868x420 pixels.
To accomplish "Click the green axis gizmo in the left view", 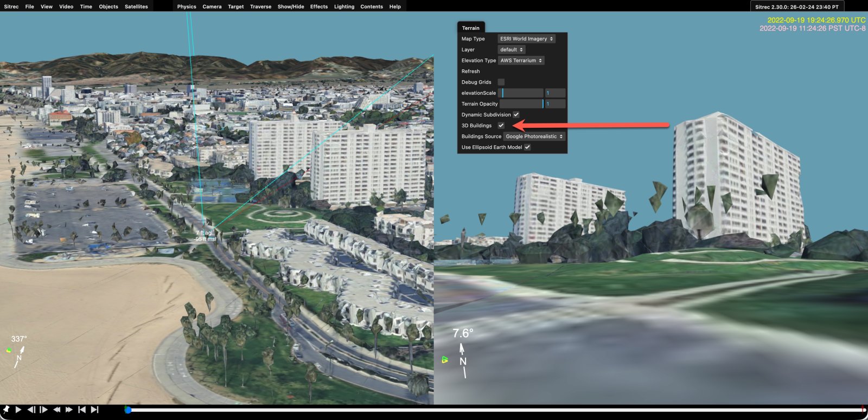I will click(x=9, y=350).
